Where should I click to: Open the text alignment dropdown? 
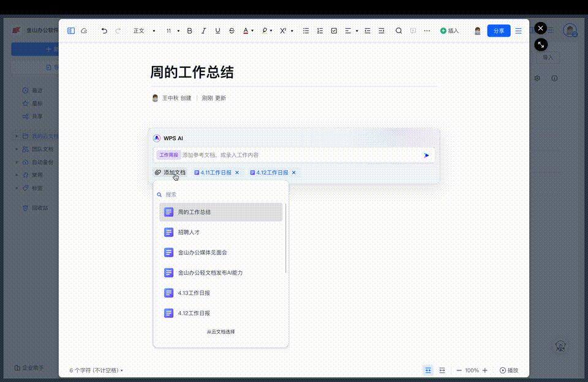tap(351, 31)
